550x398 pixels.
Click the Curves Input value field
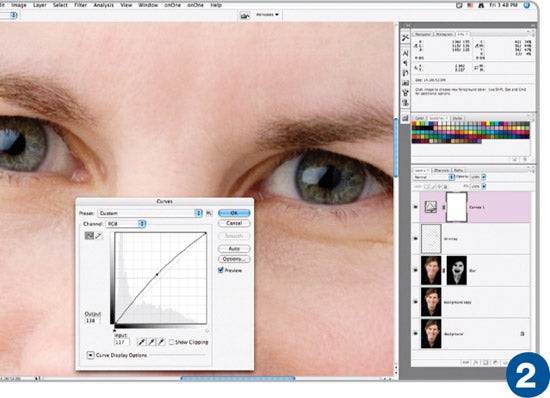pyautogui.click(x=122, y=342)
